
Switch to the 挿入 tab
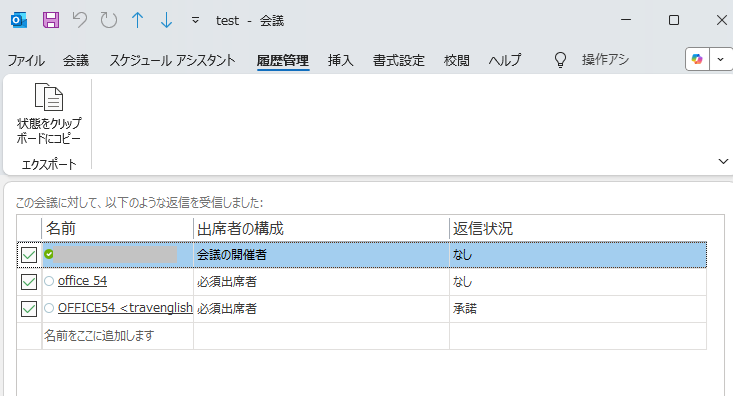coord(340,60)
